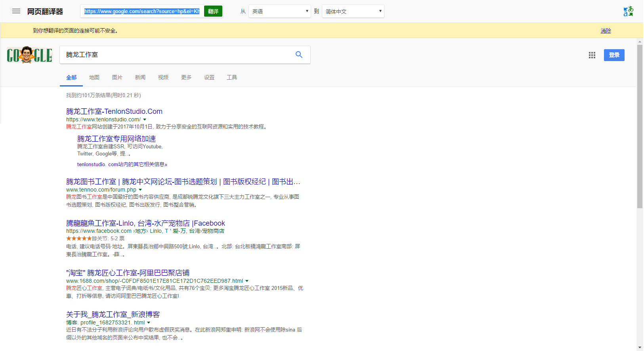
Task: Click the blue 登录 button
Action: [614, 55]
